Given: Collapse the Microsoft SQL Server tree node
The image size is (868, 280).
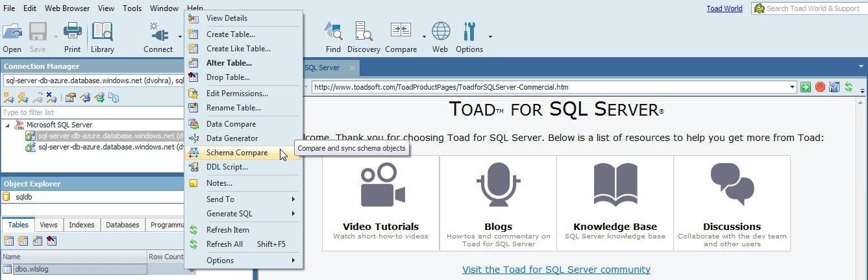Looking at the screenshot, I should [x=7, y=125].
